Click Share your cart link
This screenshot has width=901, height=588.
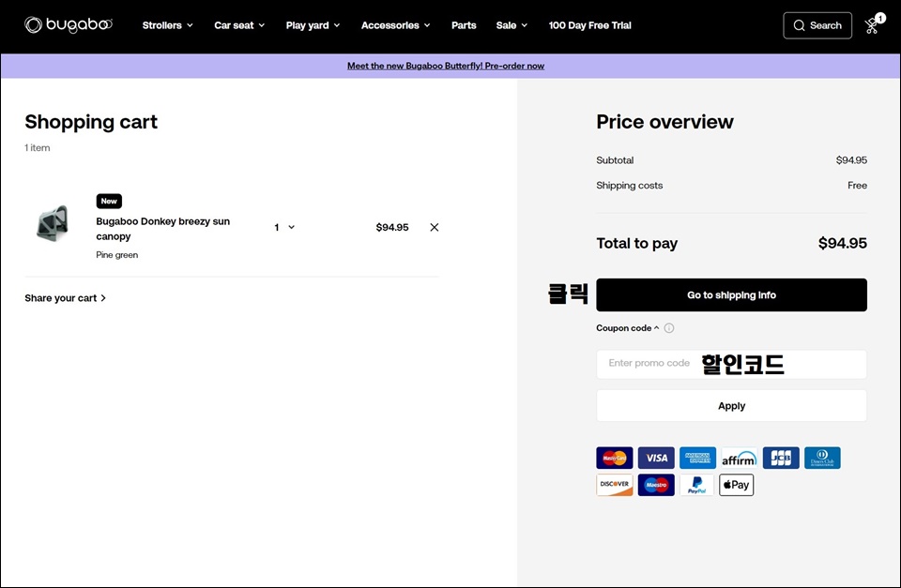click(65, 298)
